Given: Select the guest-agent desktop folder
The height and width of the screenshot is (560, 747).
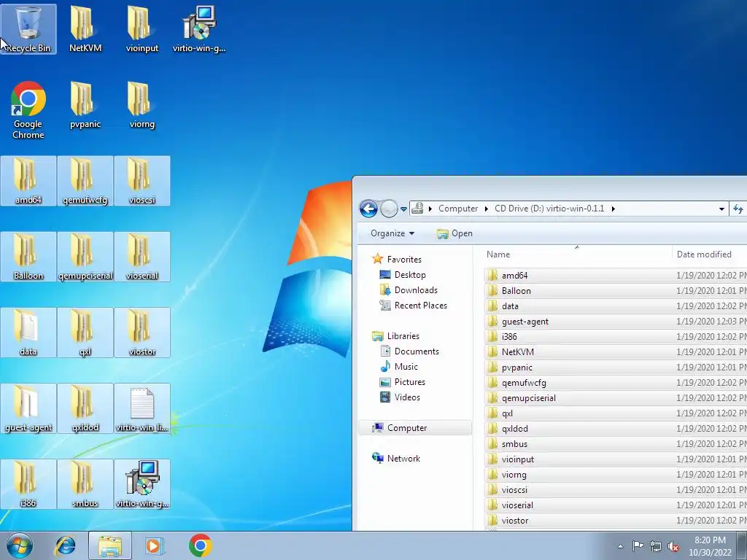Looking at the screenshot, I should point(28,408).
